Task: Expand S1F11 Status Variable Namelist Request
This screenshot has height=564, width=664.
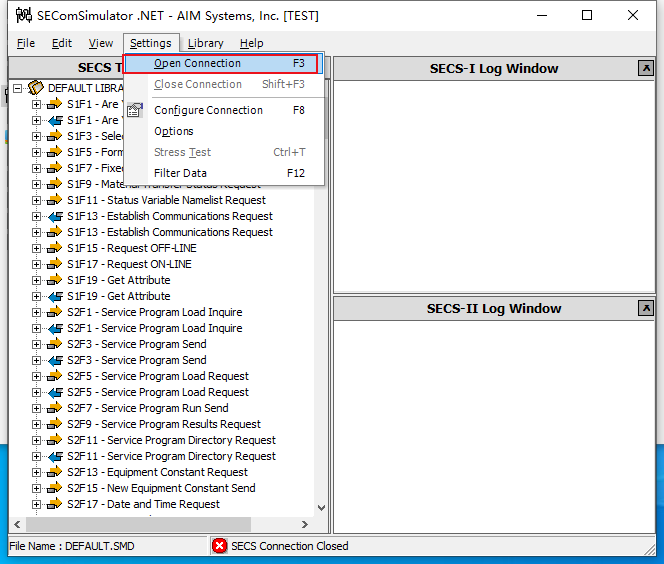Action: click(x=36, y=200)
